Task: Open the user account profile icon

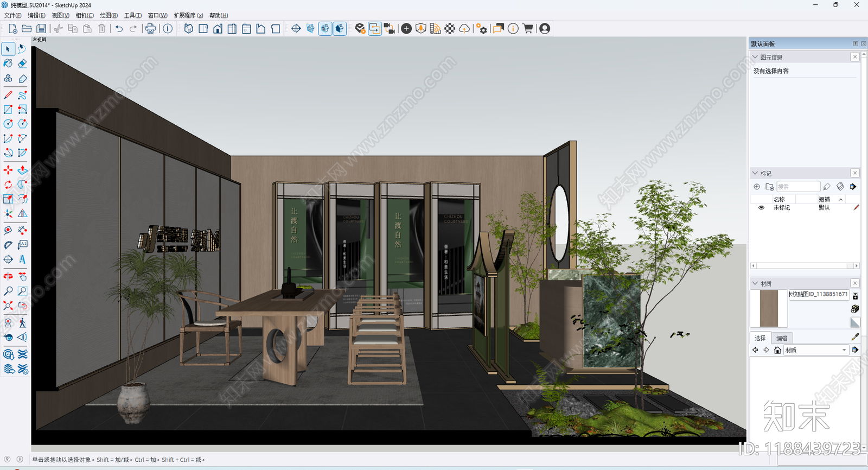Action: point(545,29)
